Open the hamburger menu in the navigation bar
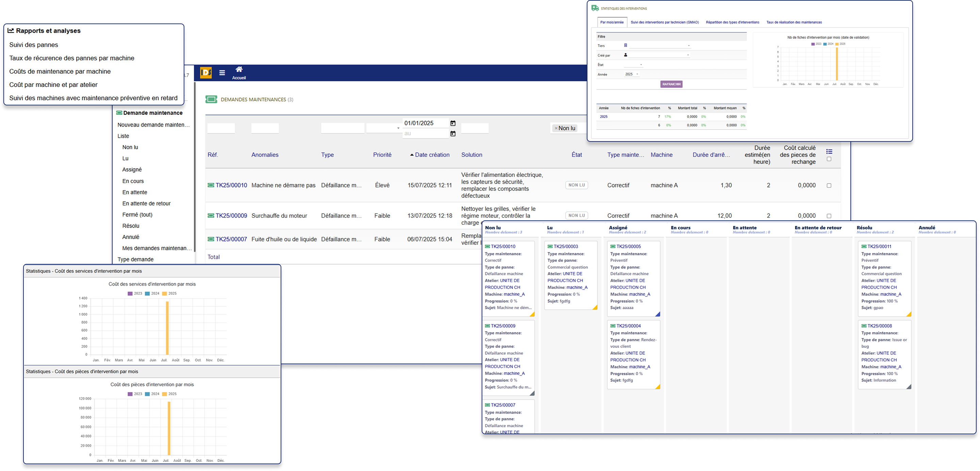The image size is (980, 471). pos(222,72)
